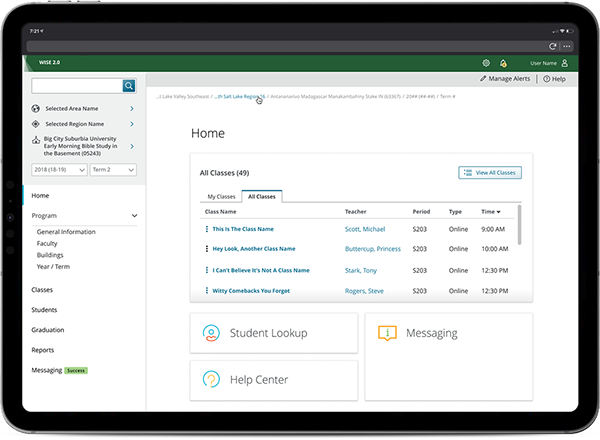Click the classes table vertical scrollbar

[x=519, y=225]
